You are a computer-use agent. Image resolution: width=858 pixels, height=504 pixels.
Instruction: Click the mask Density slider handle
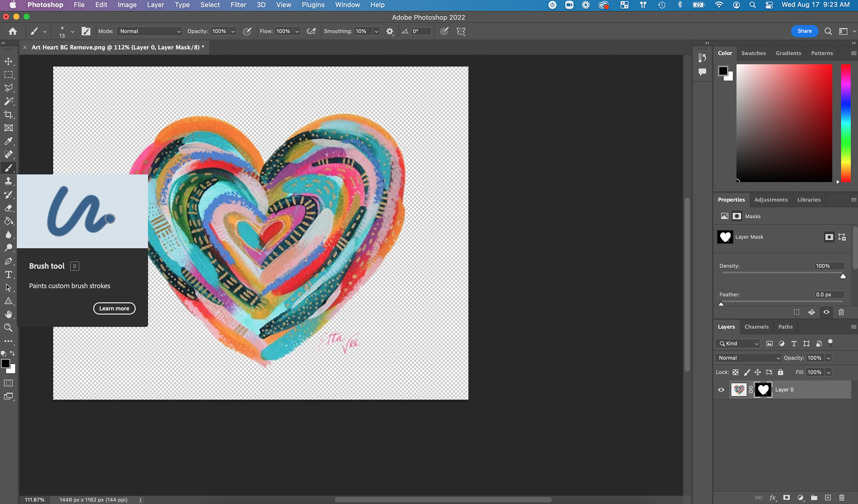click(843, 276)
